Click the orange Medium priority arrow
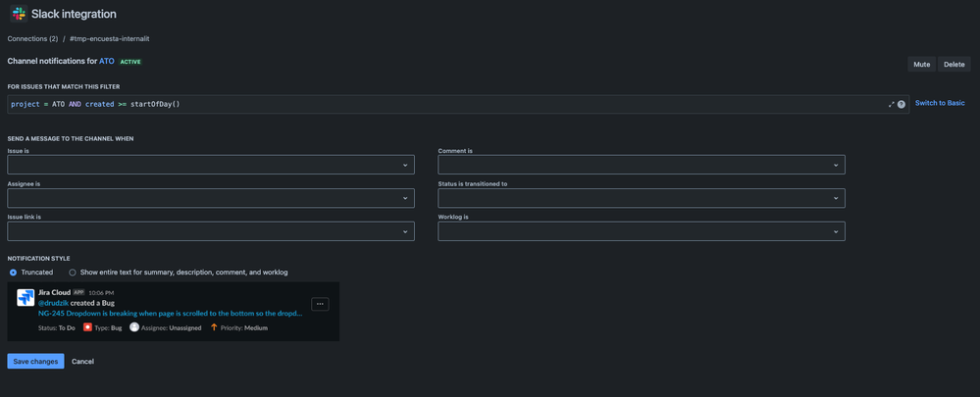The image size is (980, 397). 214,327
